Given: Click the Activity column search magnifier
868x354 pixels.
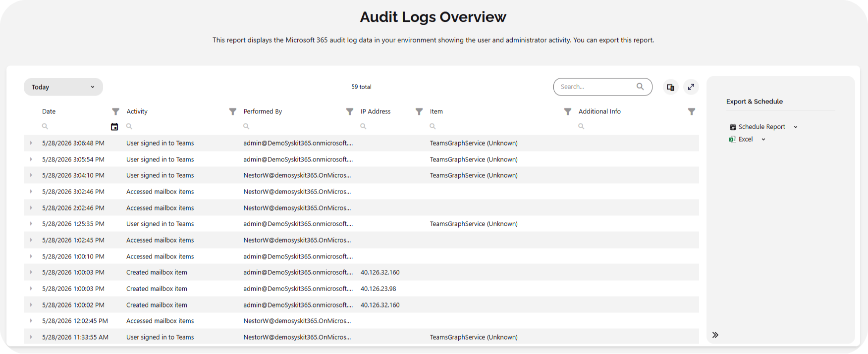Looking at the screenshot, I should tap(129, 126).
